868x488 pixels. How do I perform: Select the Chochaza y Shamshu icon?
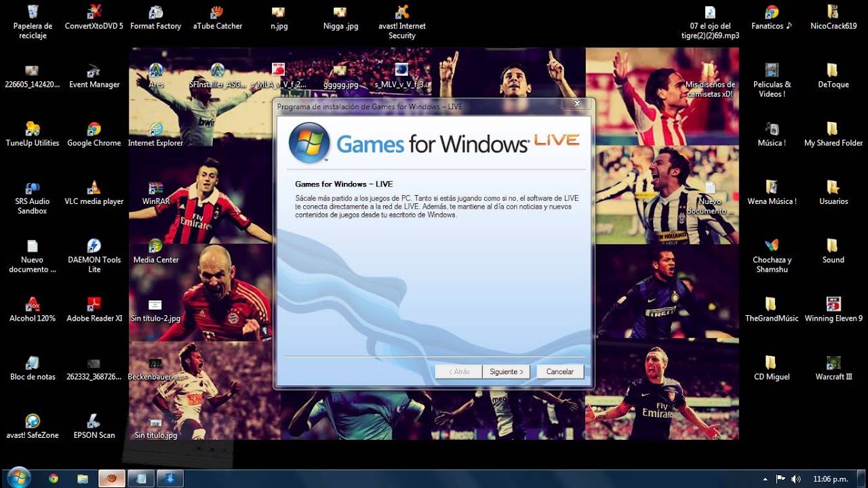click(772, 256)
